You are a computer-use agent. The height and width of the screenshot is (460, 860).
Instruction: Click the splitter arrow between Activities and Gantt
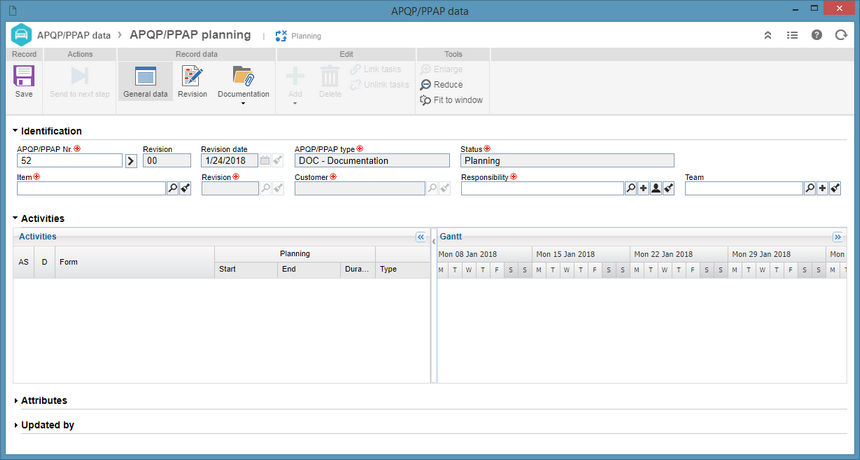[x=434, y=241]
